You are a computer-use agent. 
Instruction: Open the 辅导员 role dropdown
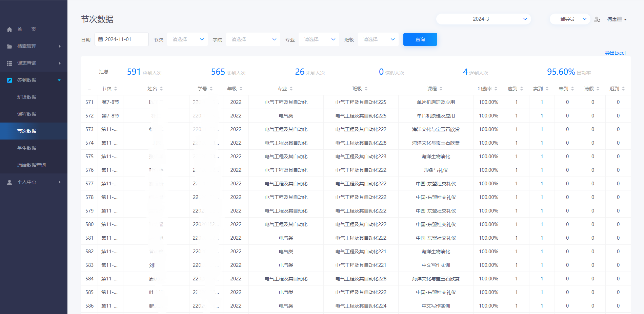point(570,19)
